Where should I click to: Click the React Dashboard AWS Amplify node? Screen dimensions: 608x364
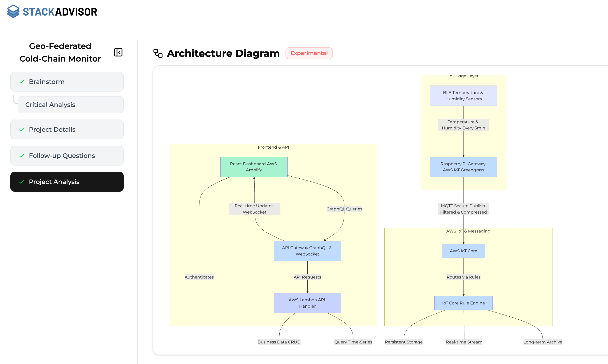pos(254,167)
